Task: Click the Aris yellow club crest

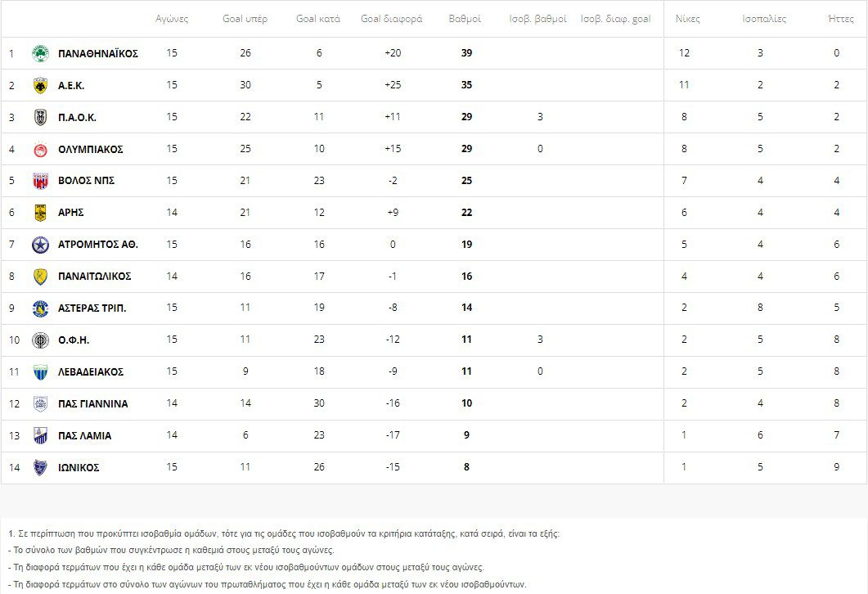Action: (x=40, y=213)
